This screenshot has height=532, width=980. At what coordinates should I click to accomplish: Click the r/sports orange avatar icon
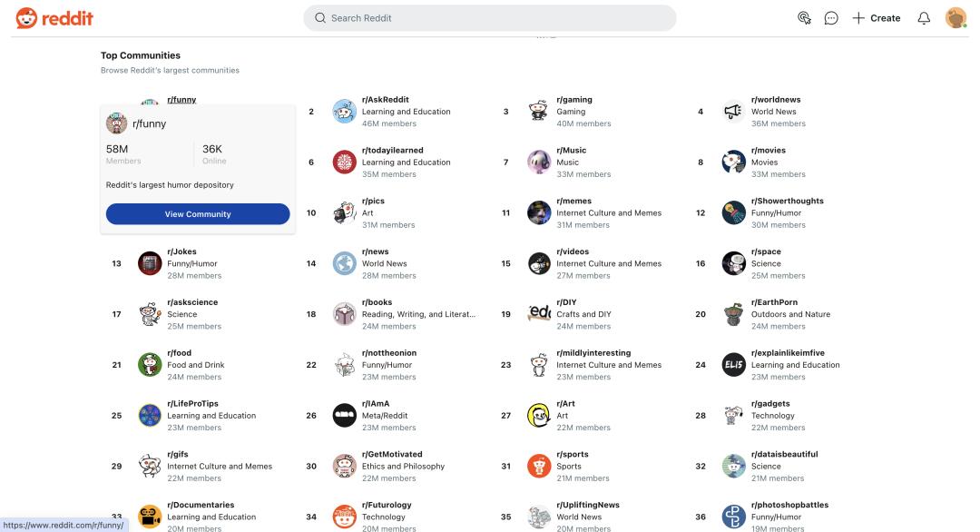point(539,466)
